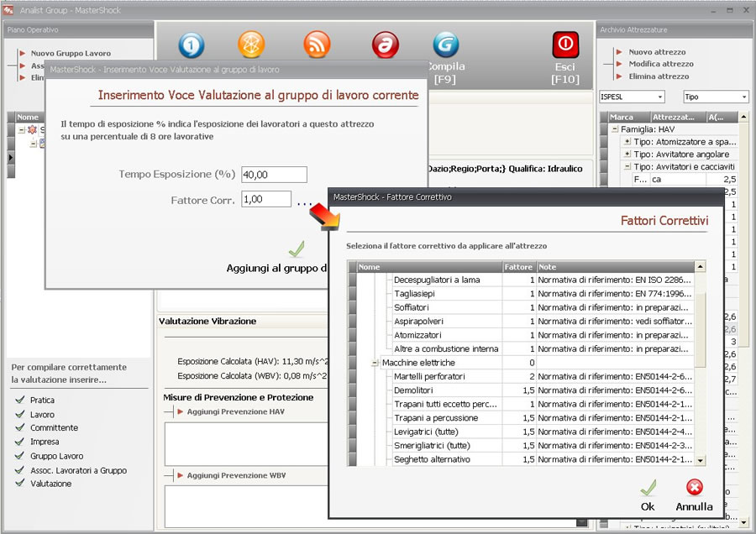Click the Tempo Esposizione (%) input field
This screenshot has width=756, height=534.
point(273,175)
